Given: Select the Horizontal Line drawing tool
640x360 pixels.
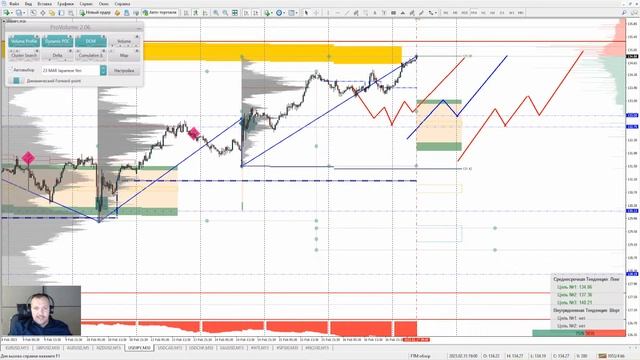Looking at the screenshot, I should pos(338,13).
